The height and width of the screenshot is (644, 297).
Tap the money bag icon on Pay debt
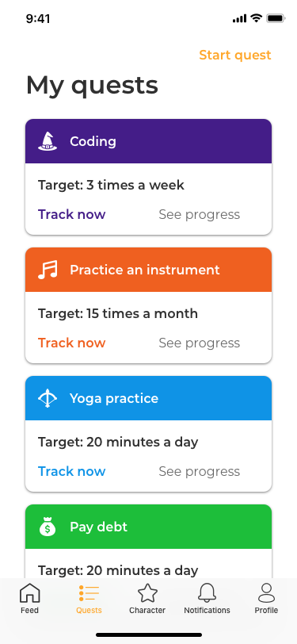pos(48,527)
